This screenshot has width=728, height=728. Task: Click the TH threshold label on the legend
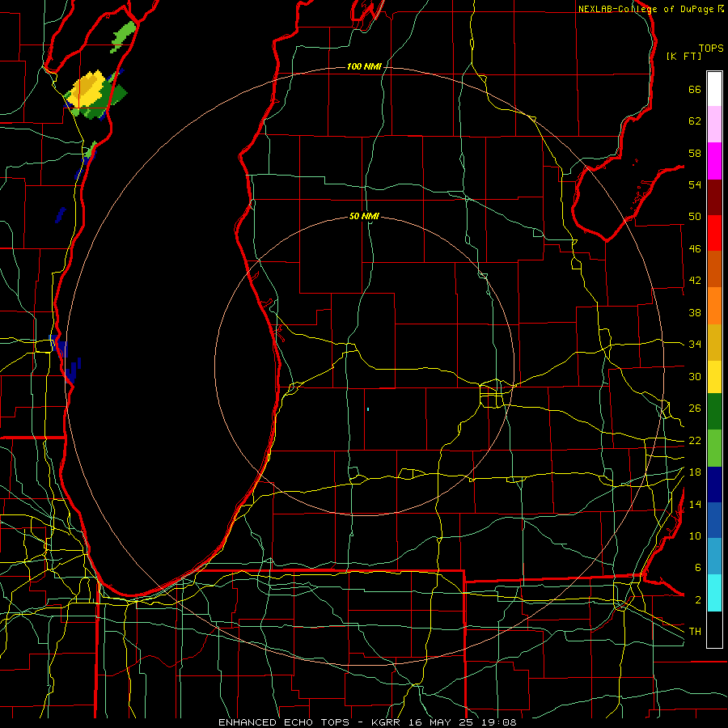pos(695,632)
